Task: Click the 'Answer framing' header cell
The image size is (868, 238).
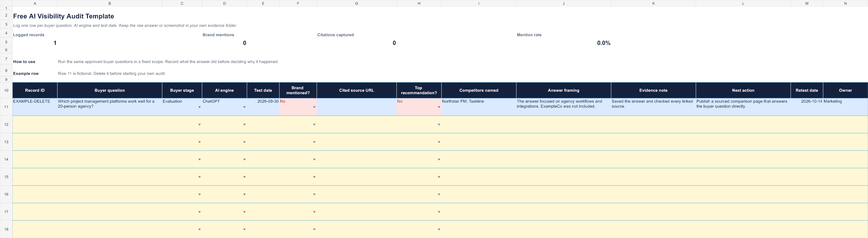Action: point(563,90)
